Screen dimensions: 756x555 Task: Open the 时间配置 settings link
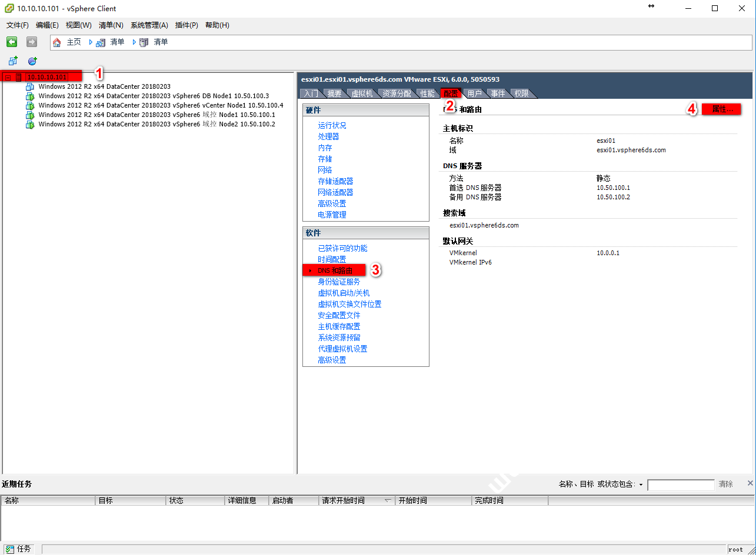click(x=332, y=259)
